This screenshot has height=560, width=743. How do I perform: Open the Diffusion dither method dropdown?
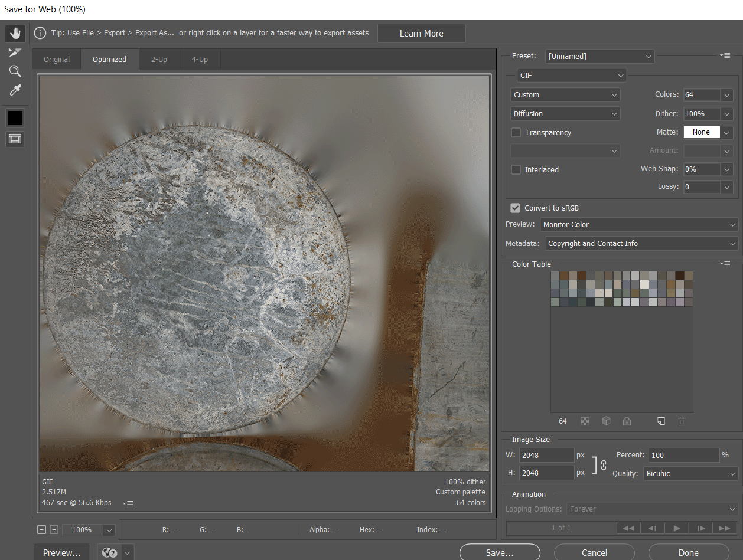(565, 114)
